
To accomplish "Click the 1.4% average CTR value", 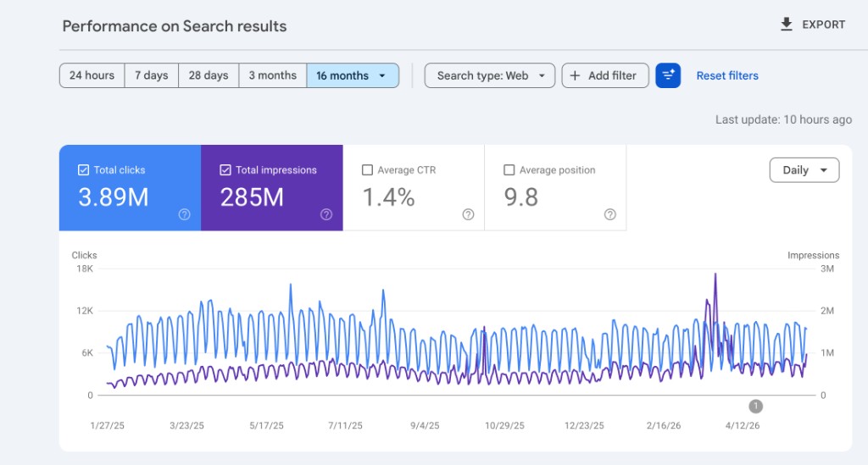I will [x=388, y=197].
